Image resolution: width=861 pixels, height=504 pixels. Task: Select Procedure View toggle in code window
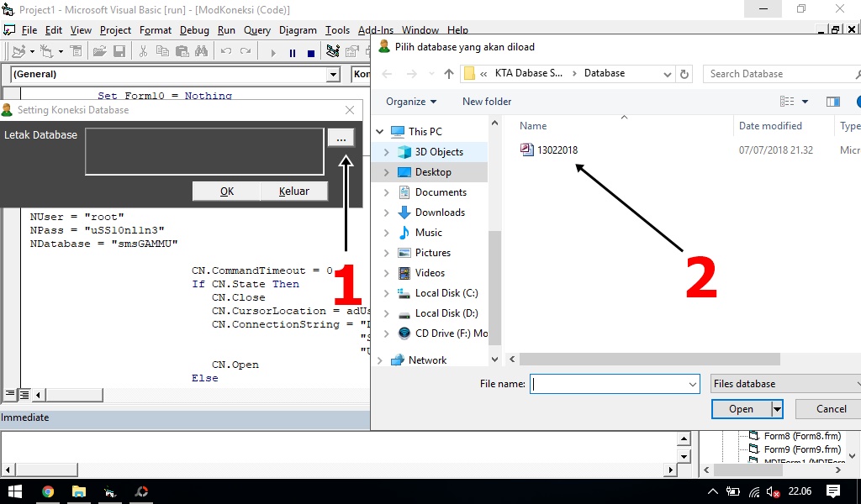coord(10,394)
